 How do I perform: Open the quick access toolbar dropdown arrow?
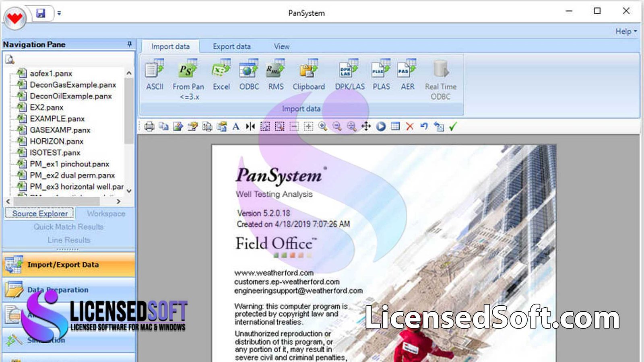[x=59, y=13]
